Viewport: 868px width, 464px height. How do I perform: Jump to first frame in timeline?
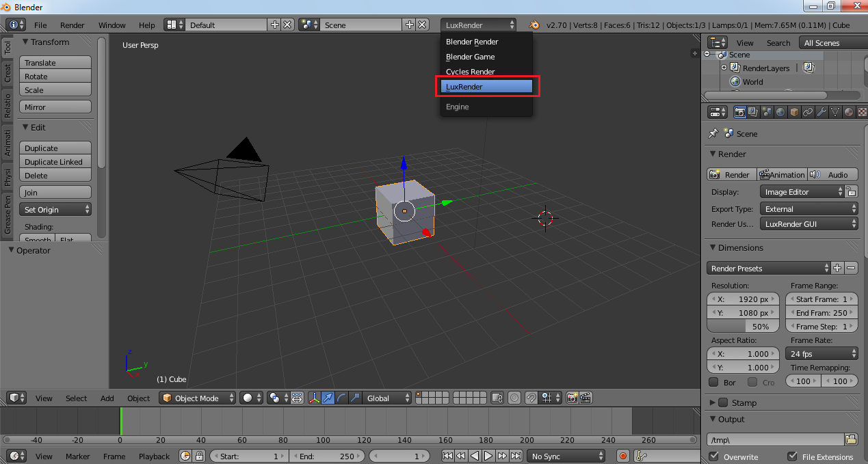point(447,456)
